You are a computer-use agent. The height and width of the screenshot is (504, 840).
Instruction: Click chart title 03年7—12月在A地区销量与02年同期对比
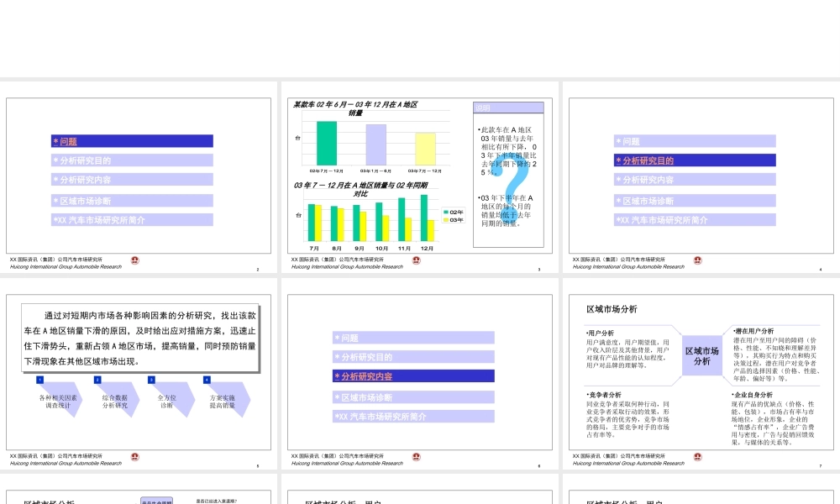360,189
